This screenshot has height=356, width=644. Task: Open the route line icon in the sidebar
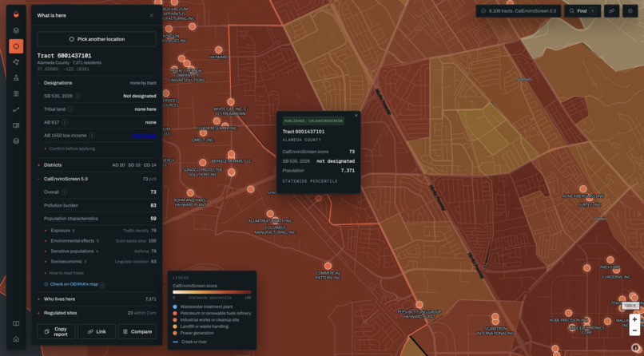16,109
